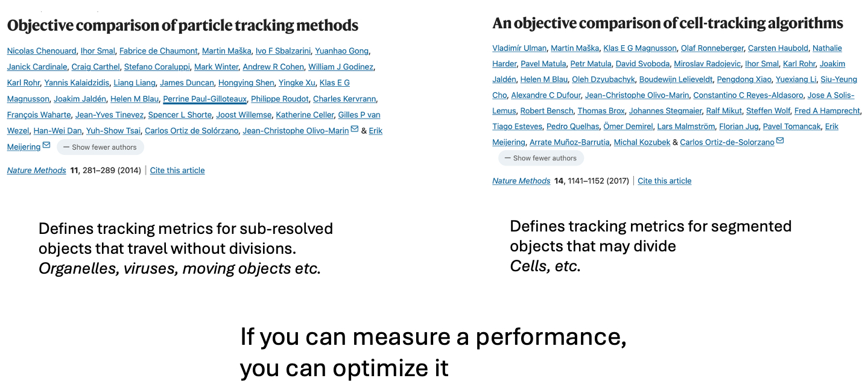Click author Arrate Muñoz-Barrutia

tap(569, 142)
